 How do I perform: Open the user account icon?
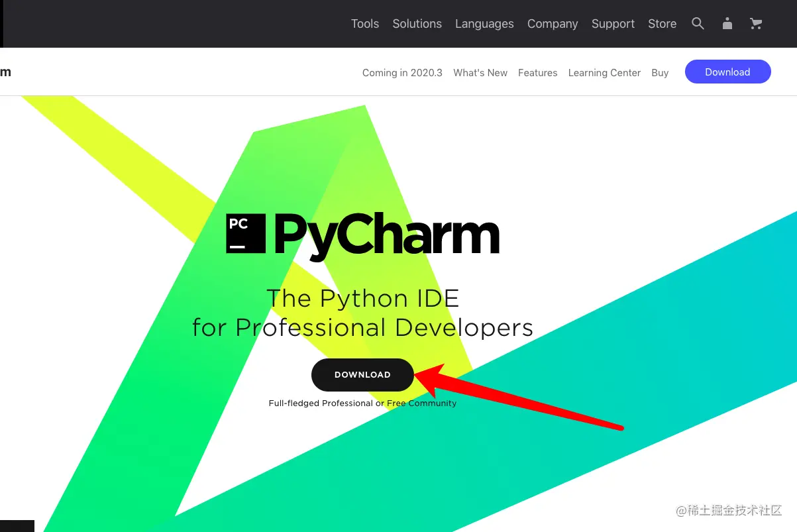pyautogui.click(x=727, y=24)
